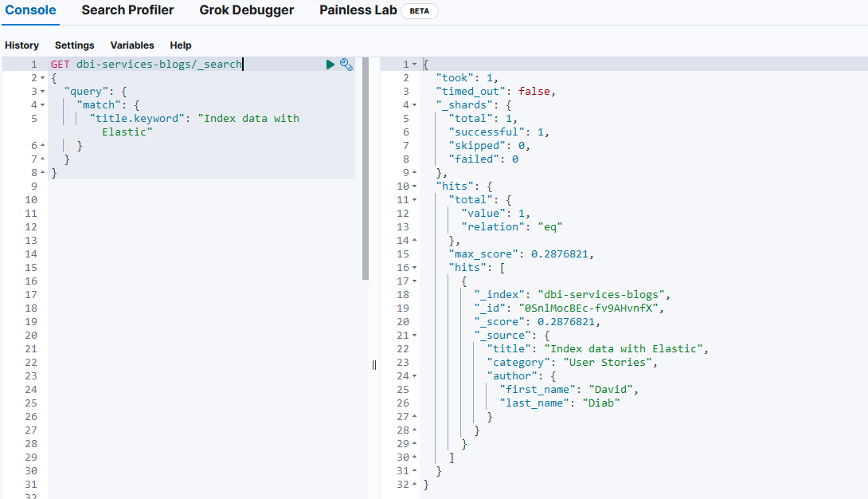Open the request History

22,45
